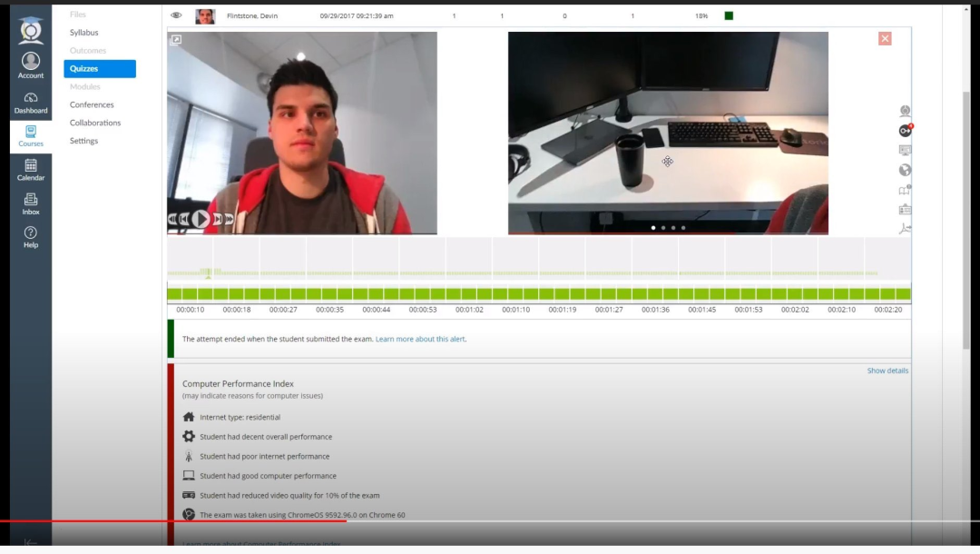Click 'Student had poor internet performance'
Viewport: 980px width, 554px height.
[x=264, y=457]
